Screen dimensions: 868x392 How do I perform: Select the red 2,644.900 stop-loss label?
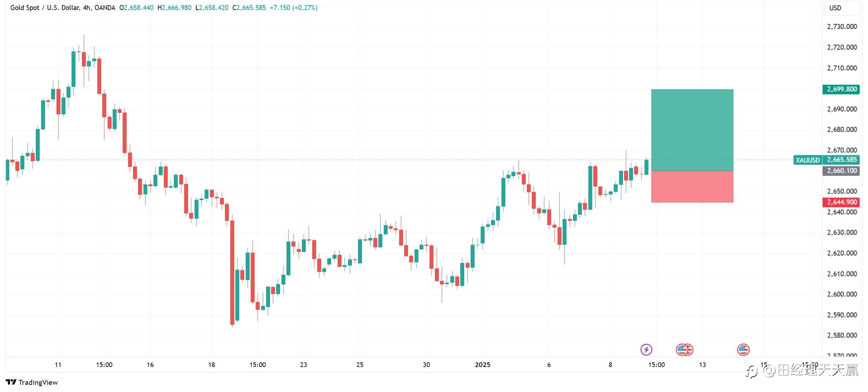(841, 202)
